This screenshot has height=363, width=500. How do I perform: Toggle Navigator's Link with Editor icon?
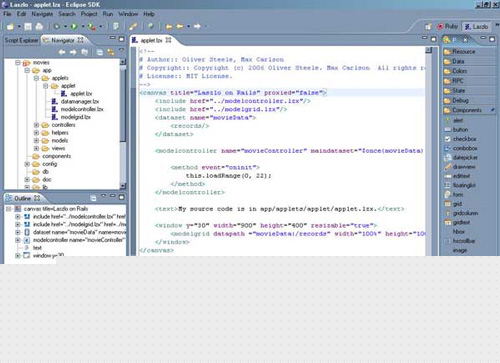(x=111, y=52)
